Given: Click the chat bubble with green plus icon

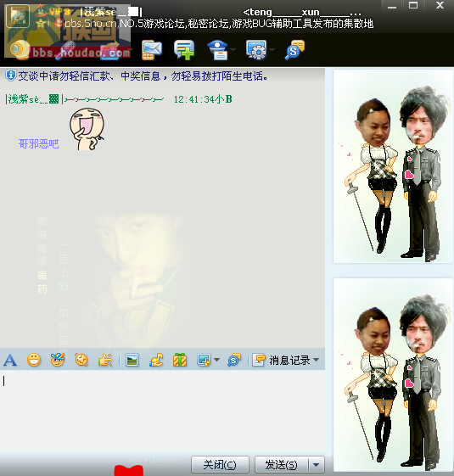Looking at the screenshot, I should [184, 50].
